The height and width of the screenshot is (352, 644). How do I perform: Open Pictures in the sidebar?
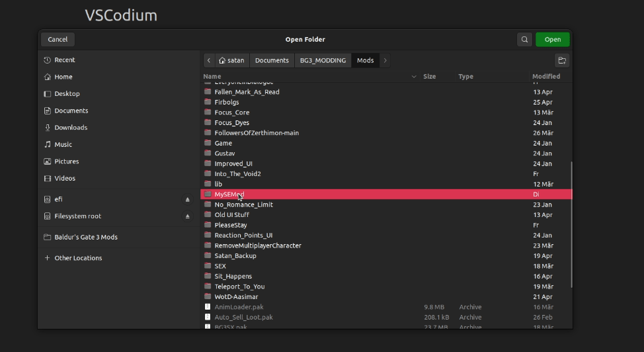[119, 161]
